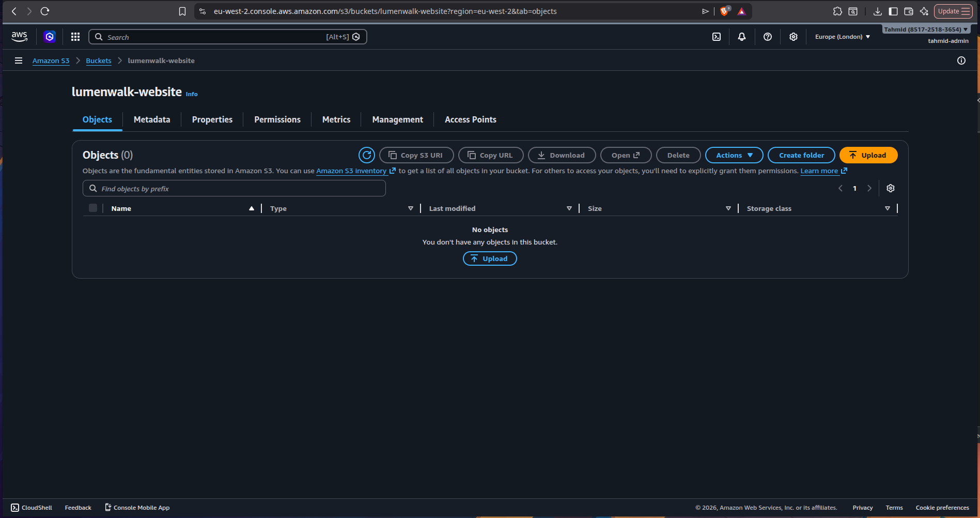
Task: Open the Amazon Q assistant icon
Action: tap(50, 37)
